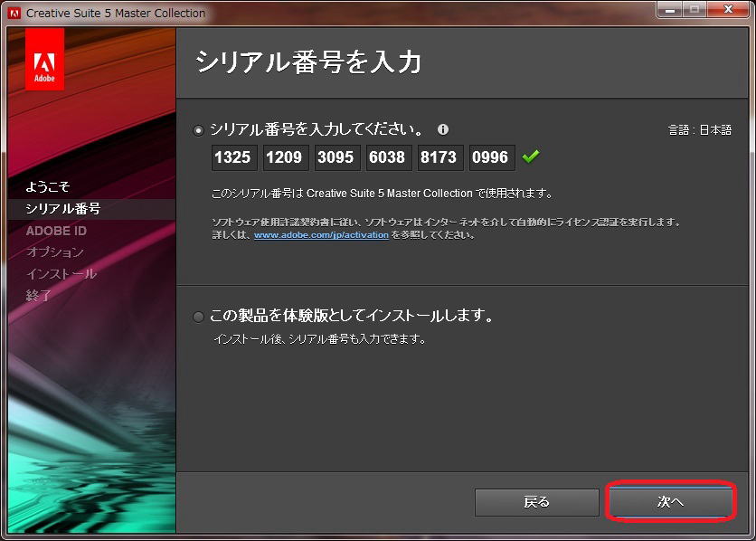This screenshot has height=541, width=756.
Task: Click the 戻る button
Action: pos(536,502)
